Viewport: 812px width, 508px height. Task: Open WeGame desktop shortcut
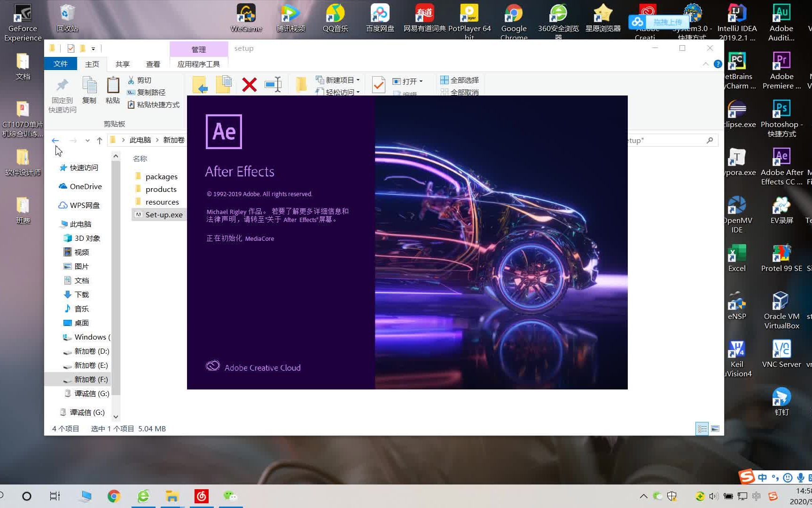click(246, 19)
